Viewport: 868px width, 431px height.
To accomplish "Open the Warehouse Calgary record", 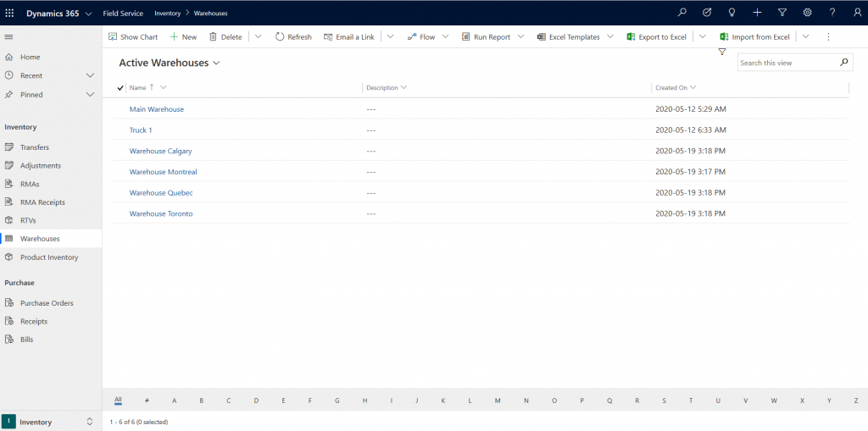I will pos(161,151).
